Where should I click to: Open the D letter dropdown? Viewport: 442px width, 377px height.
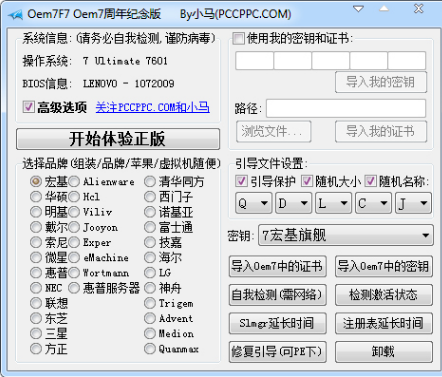[293, 203]
